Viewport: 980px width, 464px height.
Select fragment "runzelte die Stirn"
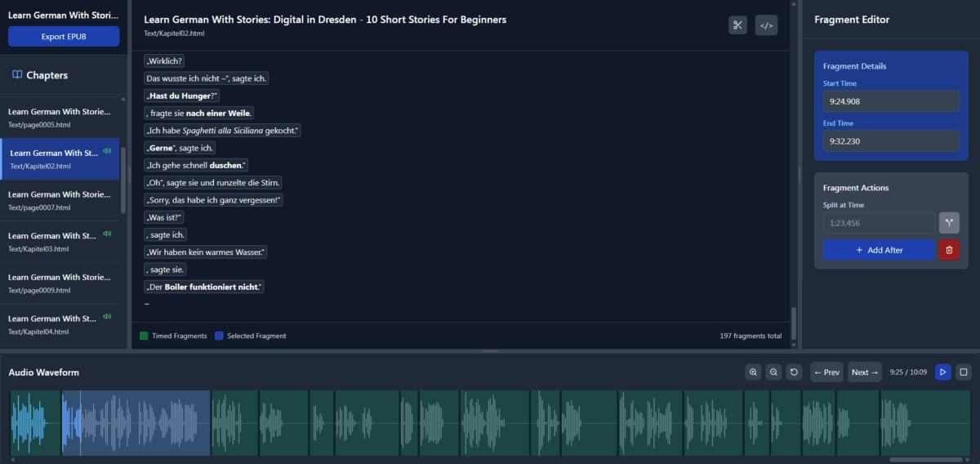click(x=212, y=182)
